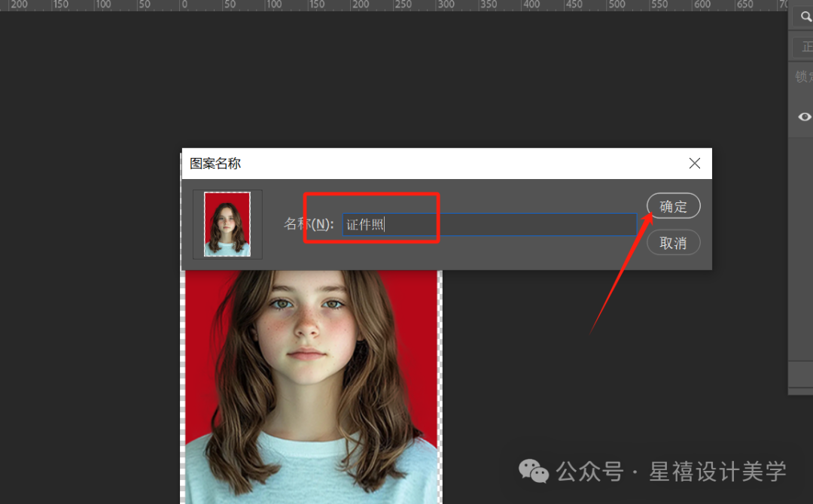Screen dimensions: 813x504
Task: Click the horizontal ruler at the 500 mark
Action: (617, 5)
